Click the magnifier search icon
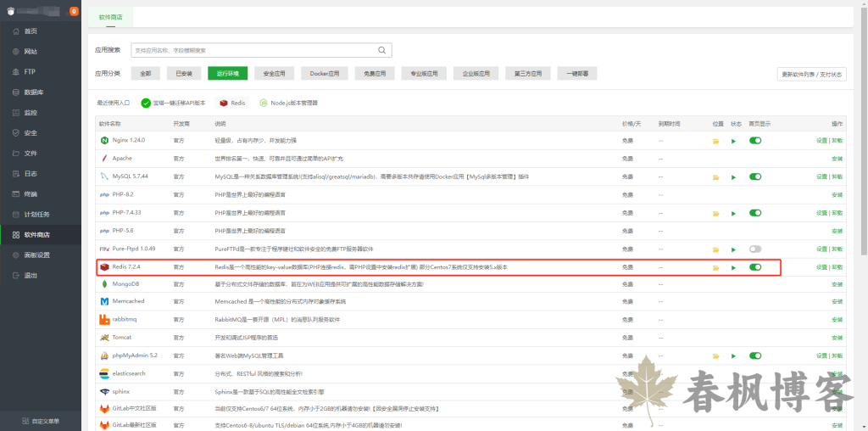The width and height of the screenshot is (868, 431). coord(382,50)
